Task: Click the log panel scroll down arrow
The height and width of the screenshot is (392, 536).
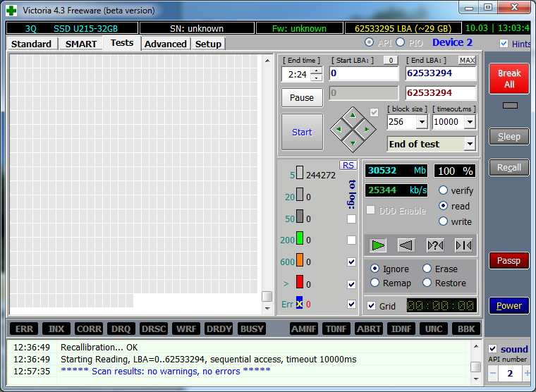Action: tap(476, 379)
